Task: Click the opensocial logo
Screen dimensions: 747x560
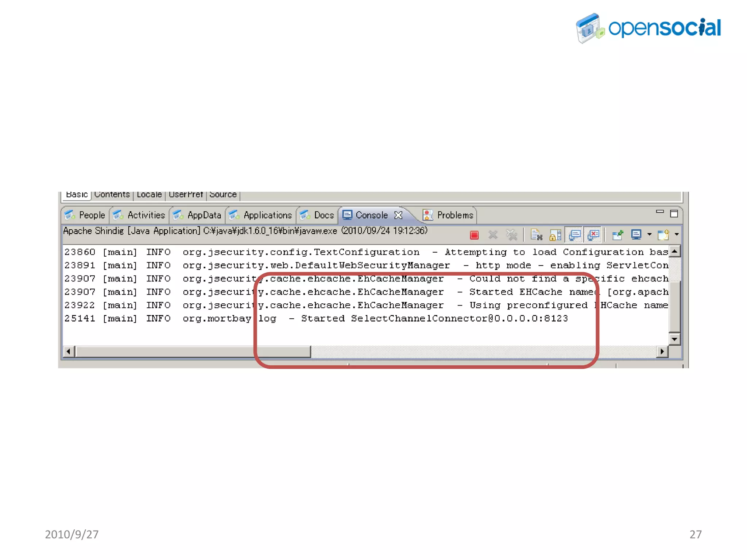Action: click(648, 28)
